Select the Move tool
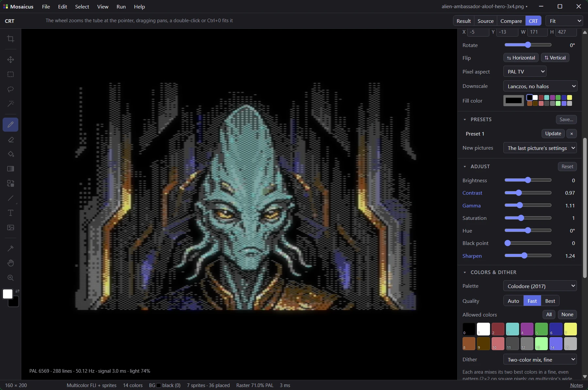The image size is (588, 390). coord(10,59)
